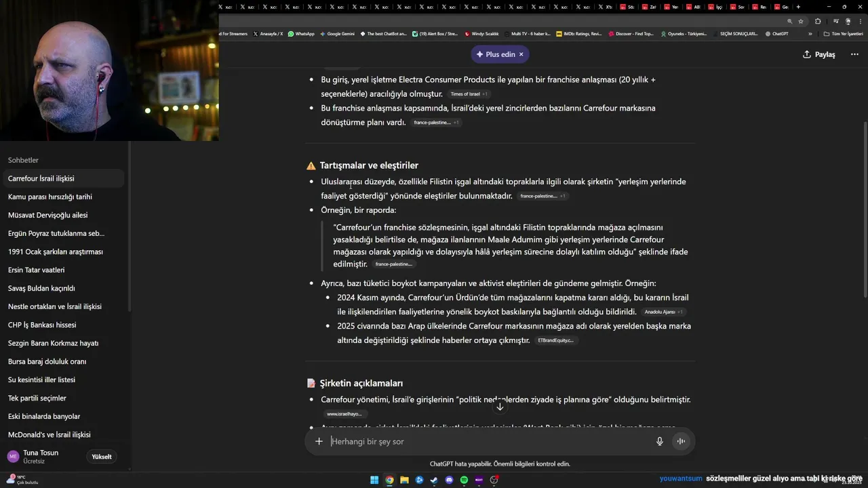Click the Paylaş share button
Viewport: 868px width, 488px height.
818,54
